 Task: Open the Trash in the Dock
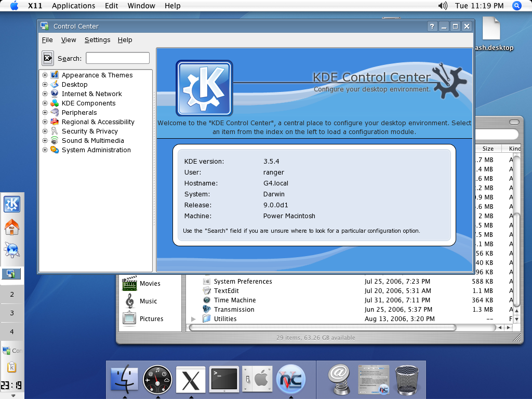click(x=407, y=380)
